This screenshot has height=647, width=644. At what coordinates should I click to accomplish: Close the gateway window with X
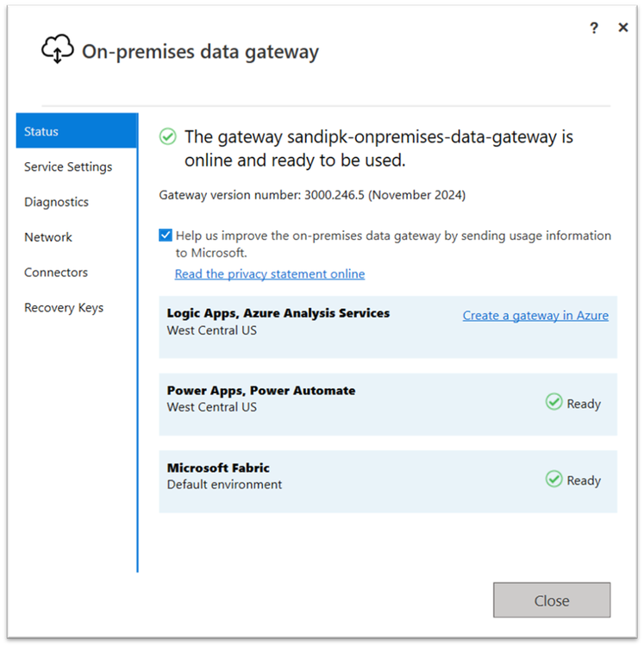623,28
